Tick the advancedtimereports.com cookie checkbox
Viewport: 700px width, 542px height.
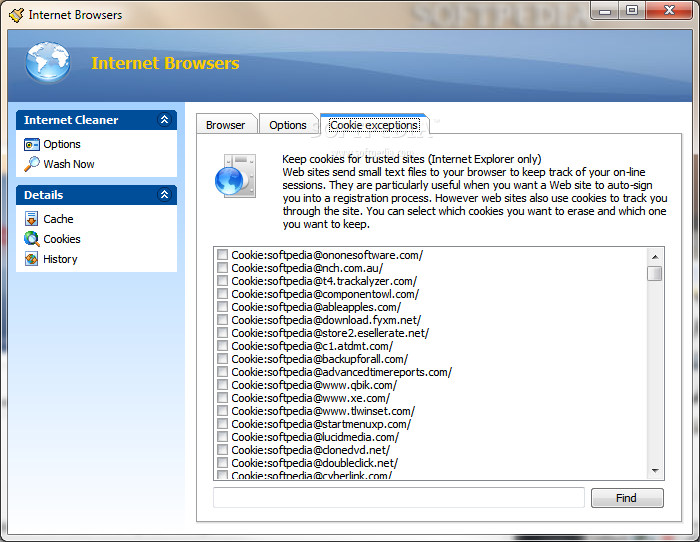tap(222, 372)
